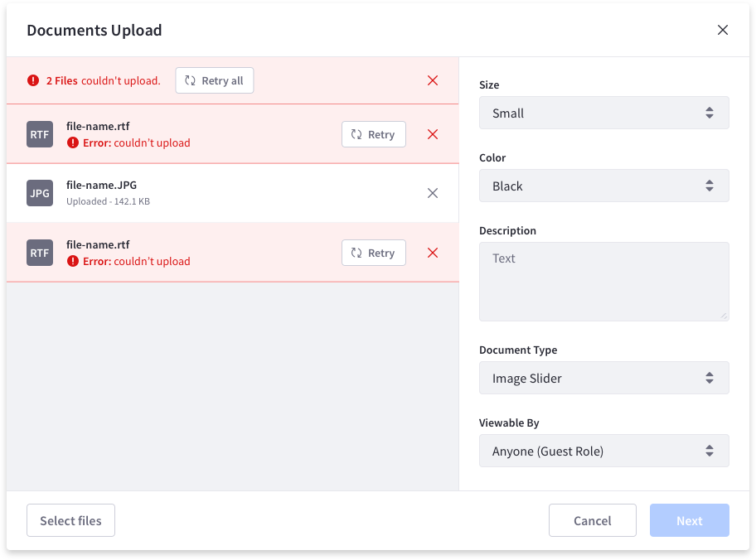Screen dimensions: 756x560
Task: Retry uploading the first file-name.rtf
Action: pyautogui.click(x=373, y=134)
